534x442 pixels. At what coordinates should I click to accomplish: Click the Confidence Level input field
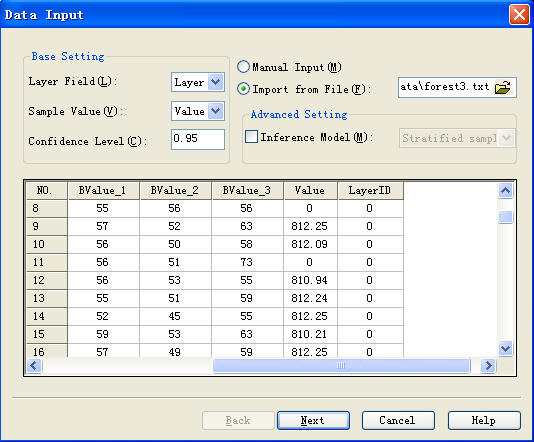pyautogui.click(x=198, y=139)
